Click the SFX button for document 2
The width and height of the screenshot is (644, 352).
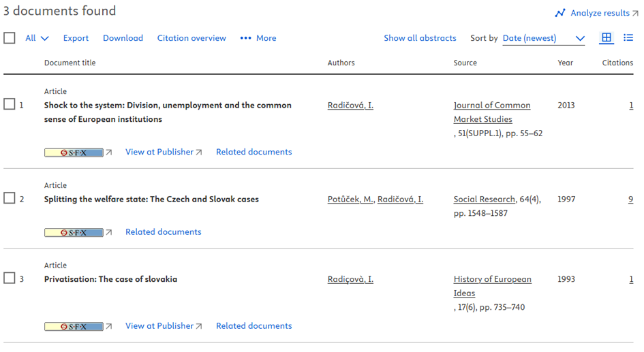pos(74,232)
